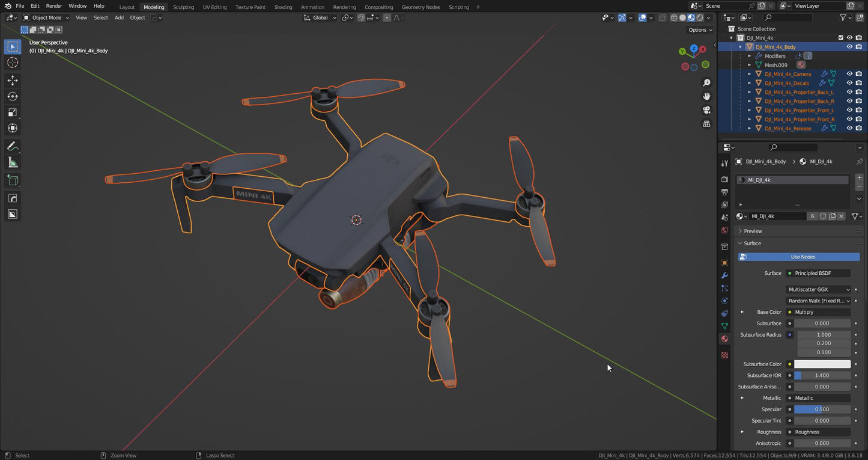
Task: Select the Annotate tool
Action: tap(12, 146)
